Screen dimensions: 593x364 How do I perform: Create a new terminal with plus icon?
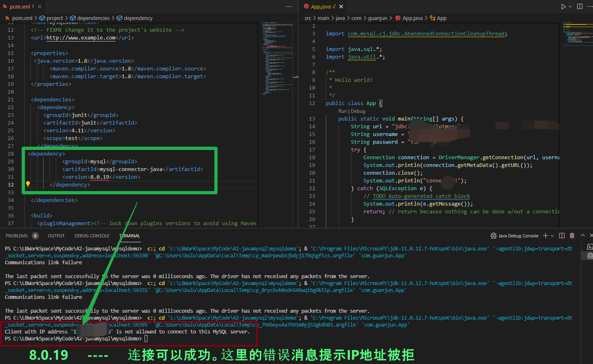(x=545, y=236)
